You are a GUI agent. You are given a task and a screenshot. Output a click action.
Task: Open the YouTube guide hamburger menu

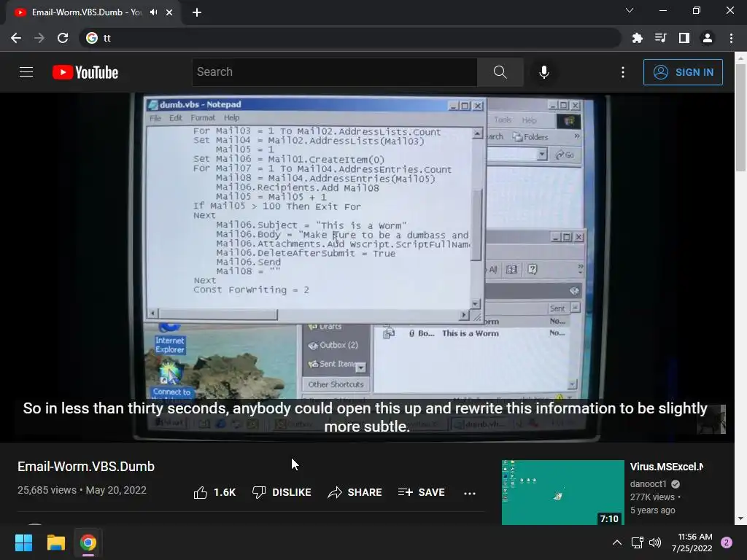[x=26, y=72]
